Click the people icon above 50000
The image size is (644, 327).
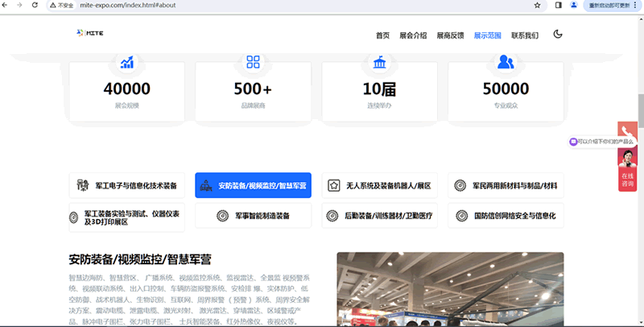(x=506, y=62)
